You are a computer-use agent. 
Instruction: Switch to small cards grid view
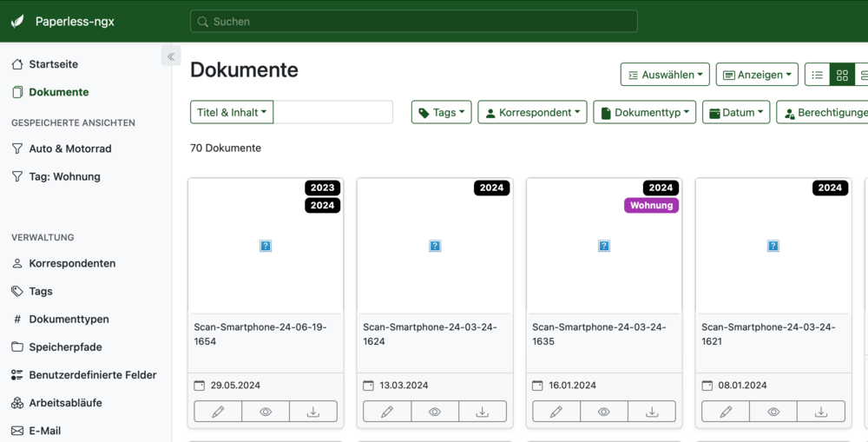point(842,75)
